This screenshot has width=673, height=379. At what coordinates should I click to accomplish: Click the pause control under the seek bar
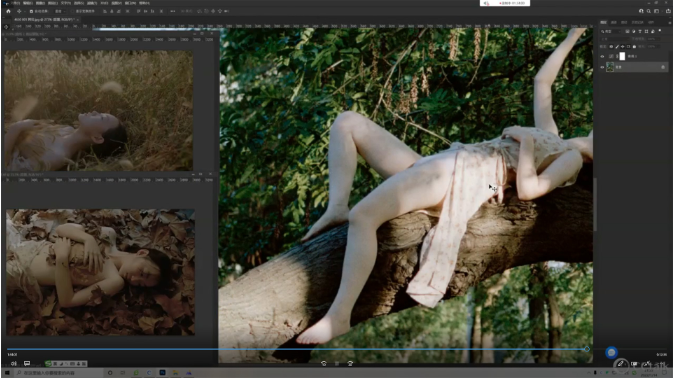(x=337, y=364)
